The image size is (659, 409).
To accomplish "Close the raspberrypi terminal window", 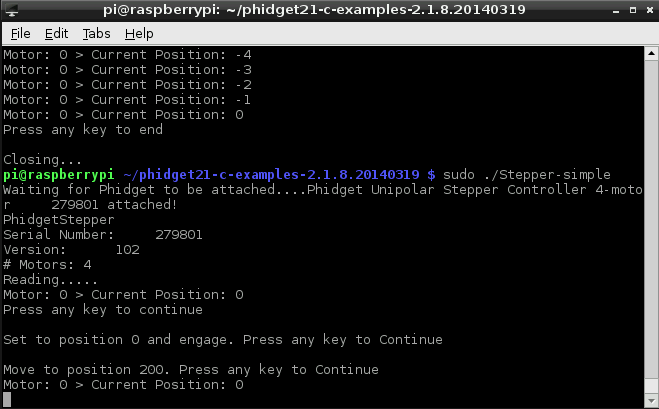I will click(x=650, y=10).
